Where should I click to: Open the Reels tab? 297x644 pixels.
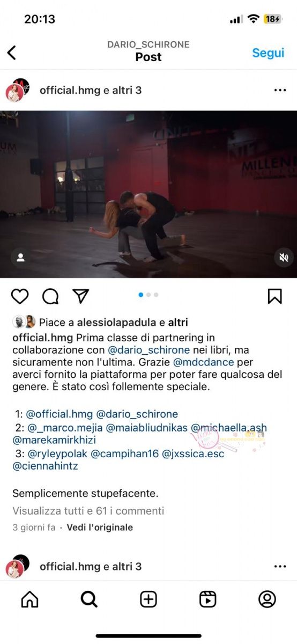tap(208, 599)
